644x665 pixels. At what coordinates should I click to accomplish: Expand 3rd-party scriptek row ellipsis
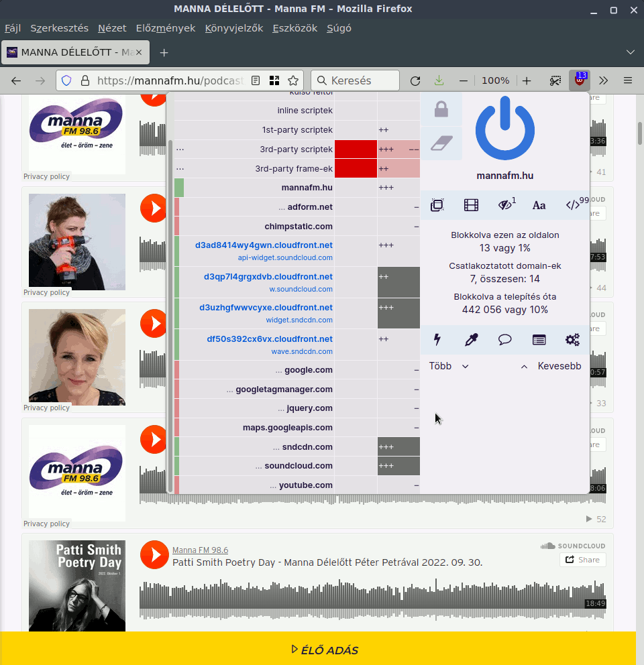(x=180, y=149)
